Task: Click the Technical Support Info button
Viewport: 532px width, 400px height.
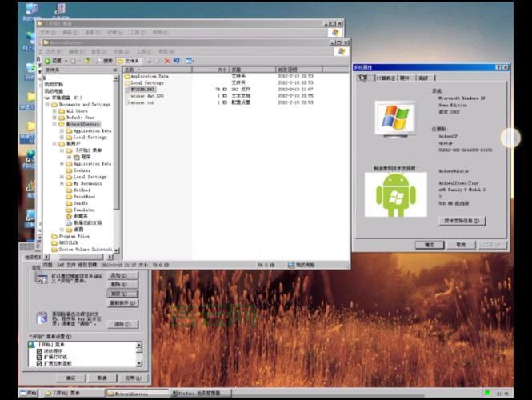Action: pos(462,221)
